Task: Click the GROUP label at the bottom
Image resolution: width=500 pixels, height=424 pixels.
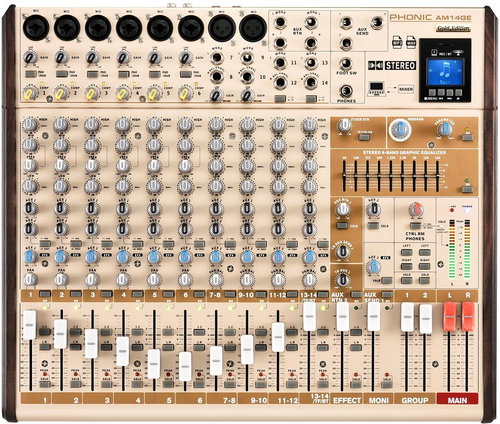Action: pos(415,400)
